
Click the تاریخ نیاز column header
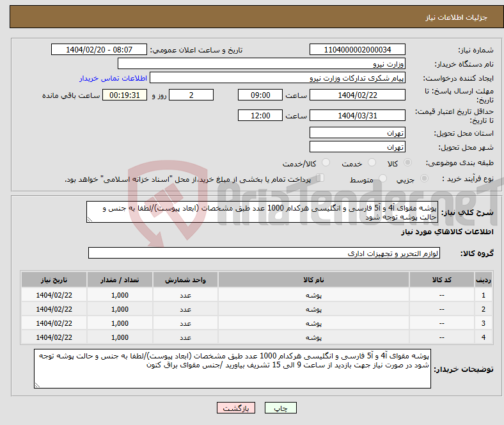click(x=54, y=280)
